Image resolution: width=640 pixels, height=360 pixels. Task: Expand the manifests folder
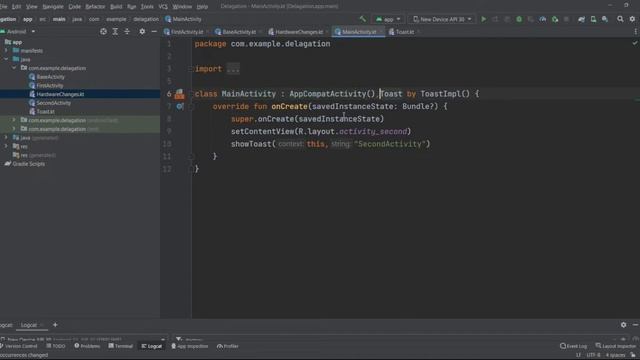point(6,51)
